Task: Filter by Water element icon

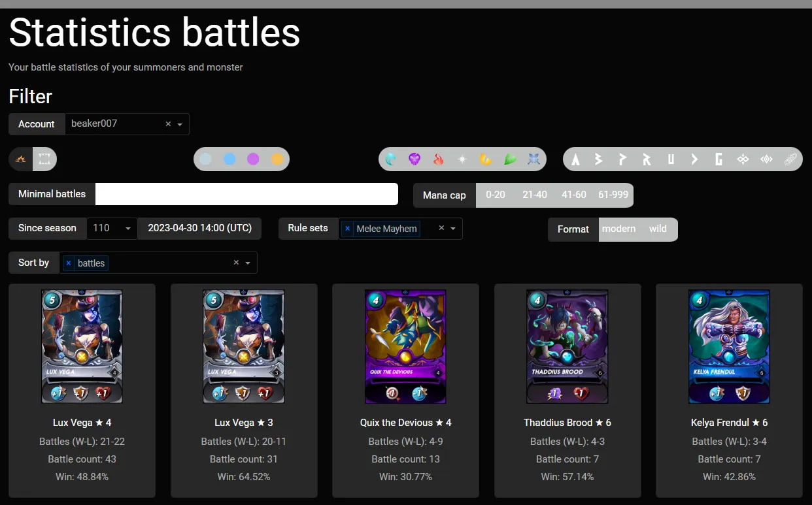Action: [391, 159]
